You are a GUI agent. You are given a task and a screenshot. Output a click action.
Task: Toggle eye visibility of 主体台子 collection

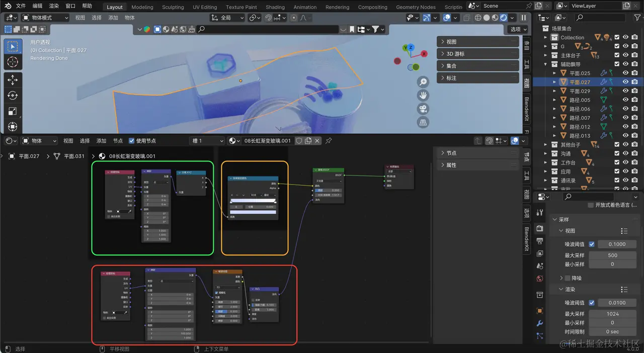pos(626,55)
